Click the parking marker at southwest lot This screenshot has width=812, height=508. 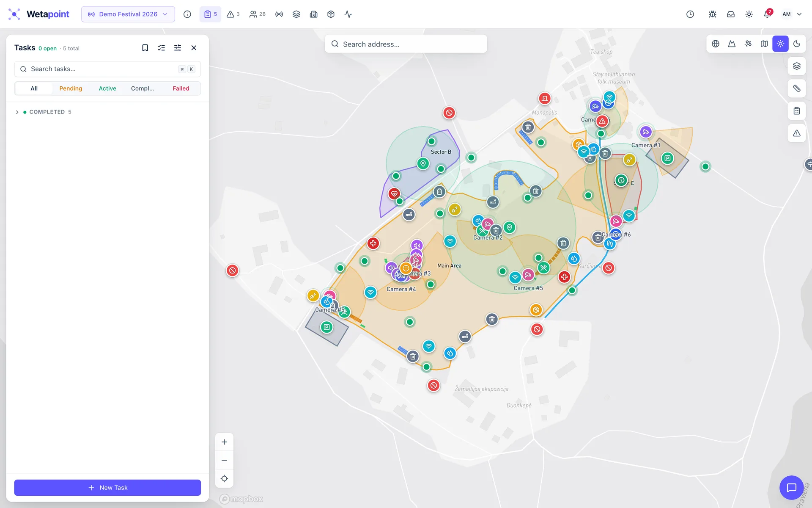(326, 327)
